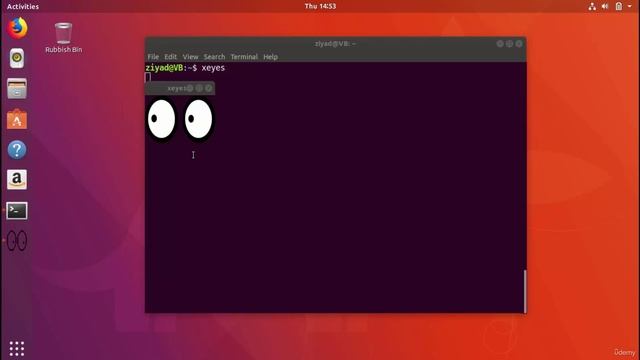Close the xeyes window

click(x=209, y=88)
